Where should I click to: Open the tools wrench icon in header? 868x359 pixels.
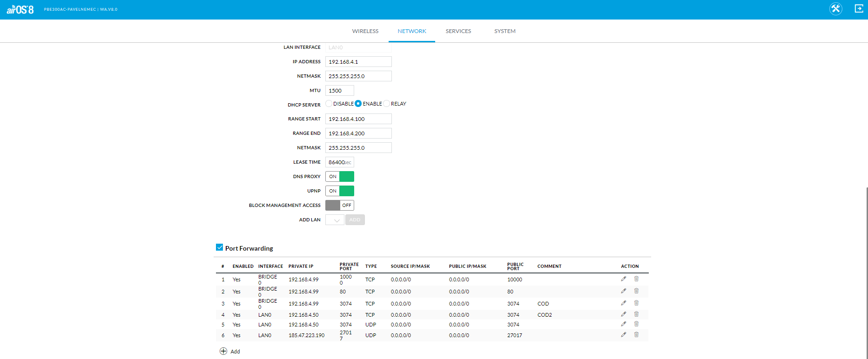click(835, 9)
